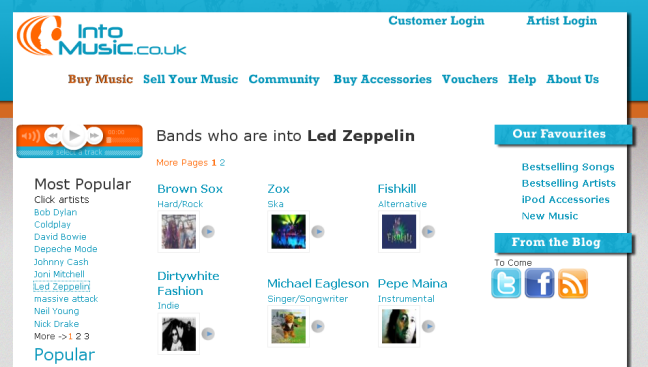The width and height of the screenshot is (648, 367).
Task: Play the Zox preview track
Action: 318,231
